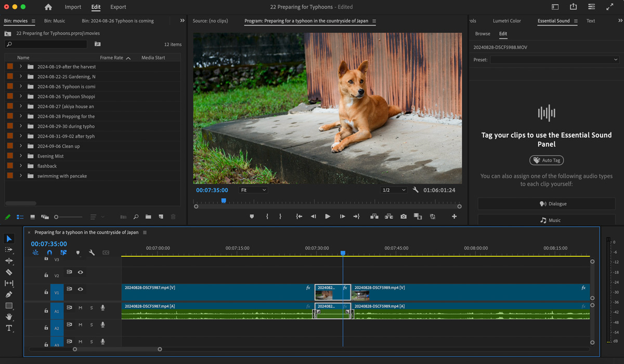This screenshot has width=624, height=364.
Task: Create a new bin in the Project panel
Action: click(148, 217)
